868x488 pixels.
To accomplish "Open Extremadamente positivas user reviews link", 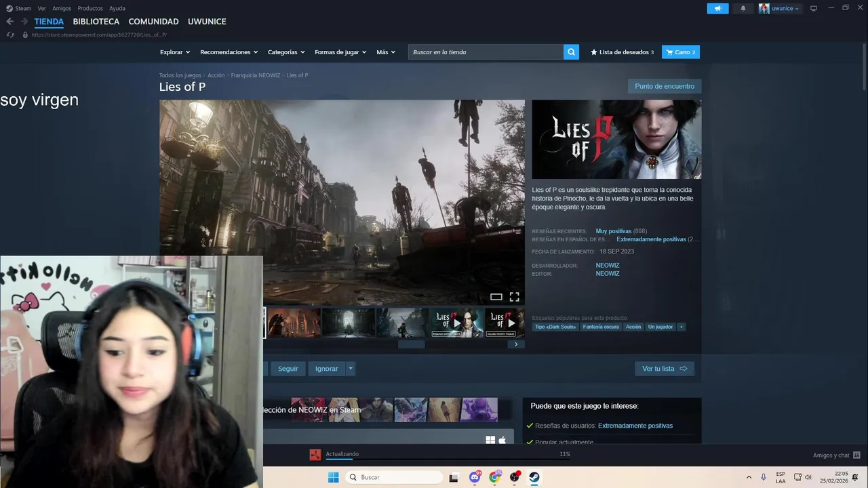I will click(635, 426).
